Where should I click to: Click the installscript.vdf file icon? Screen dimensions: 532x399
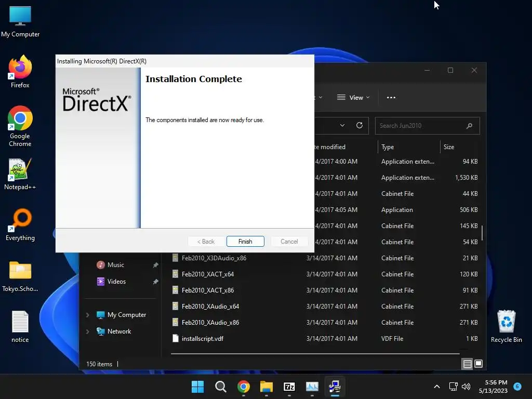[x=175, y=338]
